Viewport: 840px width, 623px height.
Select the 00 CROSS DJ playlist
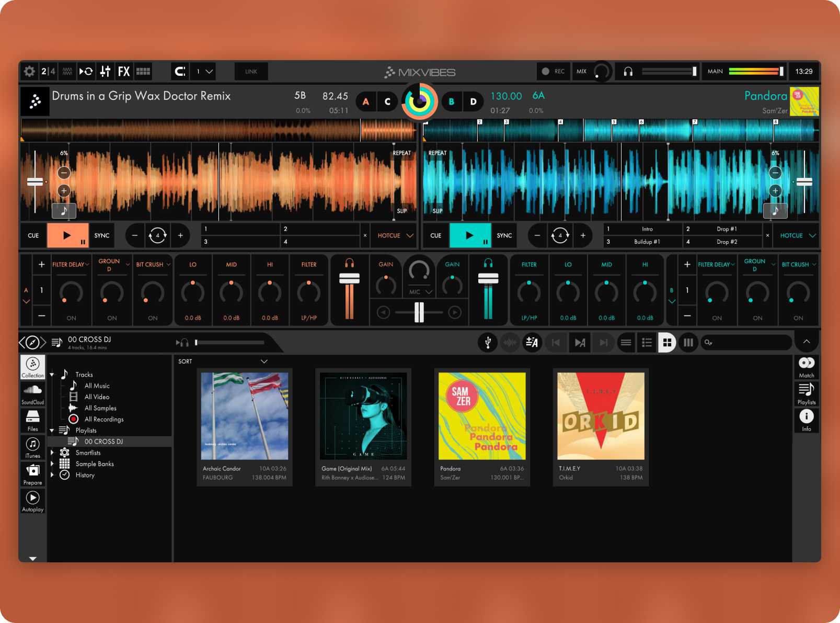click(x=103, y=441)
